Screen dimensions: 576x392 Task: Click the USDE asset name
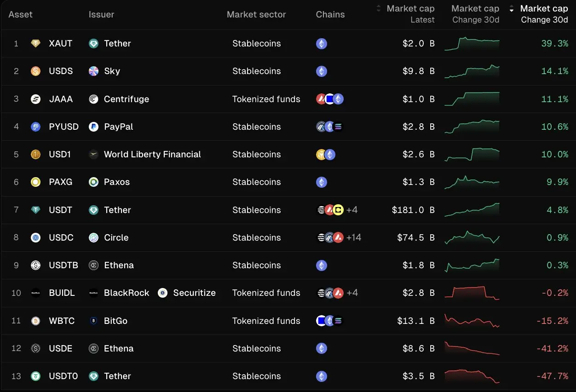pos(61,348)
